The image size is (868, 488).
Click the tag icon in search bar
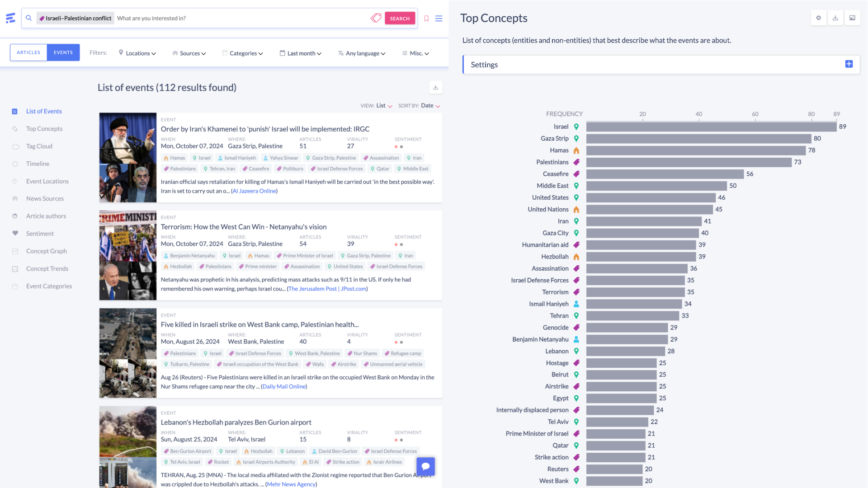pos(376,18)
